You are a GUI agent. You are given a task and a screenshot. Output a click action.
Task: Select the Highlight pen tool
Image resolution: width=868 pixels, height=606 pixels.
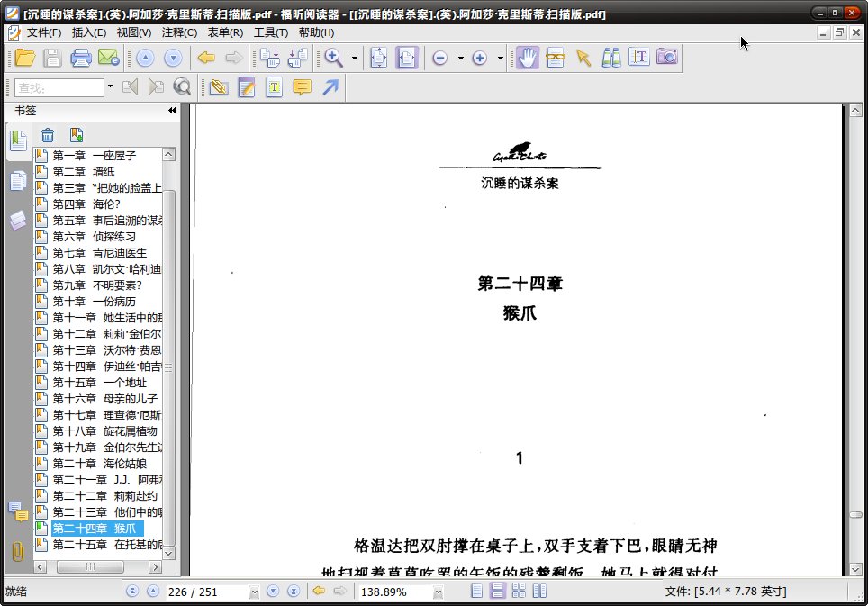(219, 86)
